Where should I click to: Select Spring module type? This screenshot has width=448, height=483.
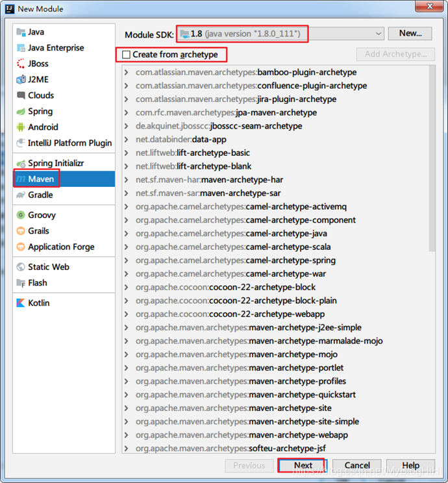64,111
